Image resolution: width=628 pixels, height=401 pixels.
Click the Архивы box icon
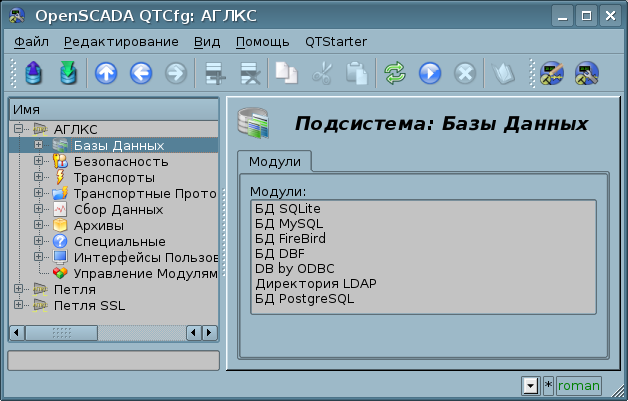tap(60, 225)
